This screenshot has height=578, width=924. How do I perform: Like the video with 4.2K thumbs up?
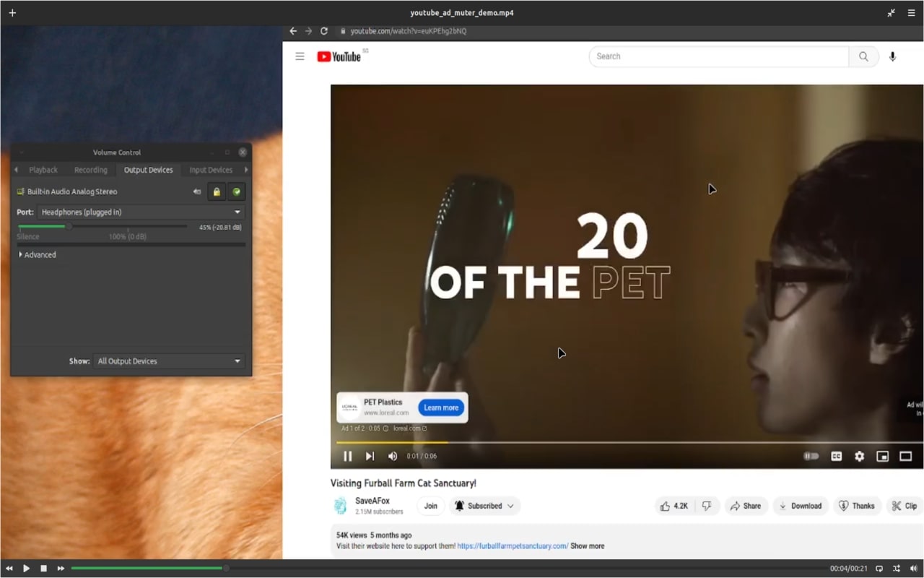click(673, 506)
